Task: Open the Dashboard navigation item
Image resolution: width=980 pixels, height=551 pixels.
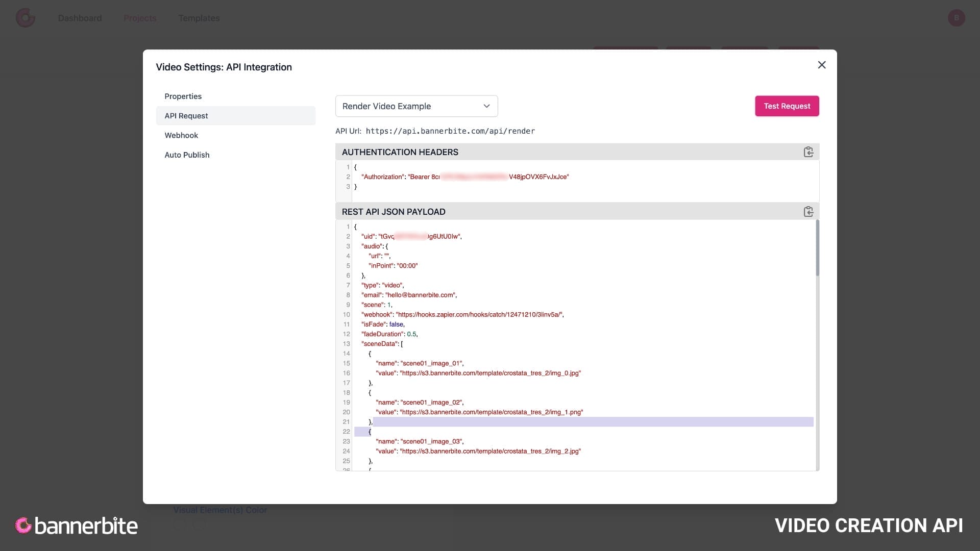Action: (80, 18)
